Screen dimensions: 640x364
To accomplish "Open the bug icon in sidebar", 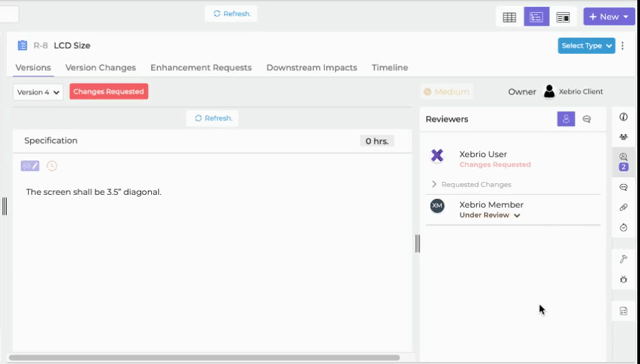I will point(623,280).
